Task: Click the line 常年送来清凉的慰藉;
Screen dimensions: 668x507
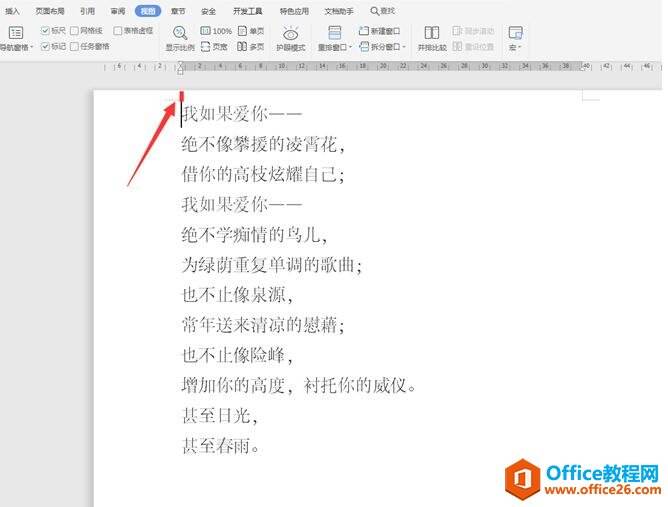Action: click(263, 325)
